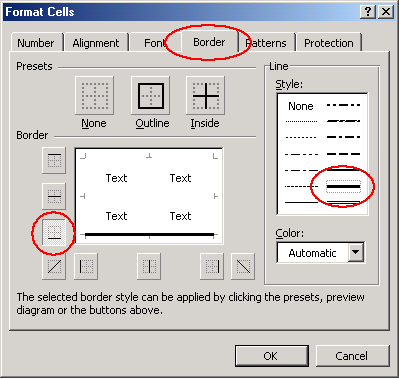Choose the thick solid line style

pos(343,186)
